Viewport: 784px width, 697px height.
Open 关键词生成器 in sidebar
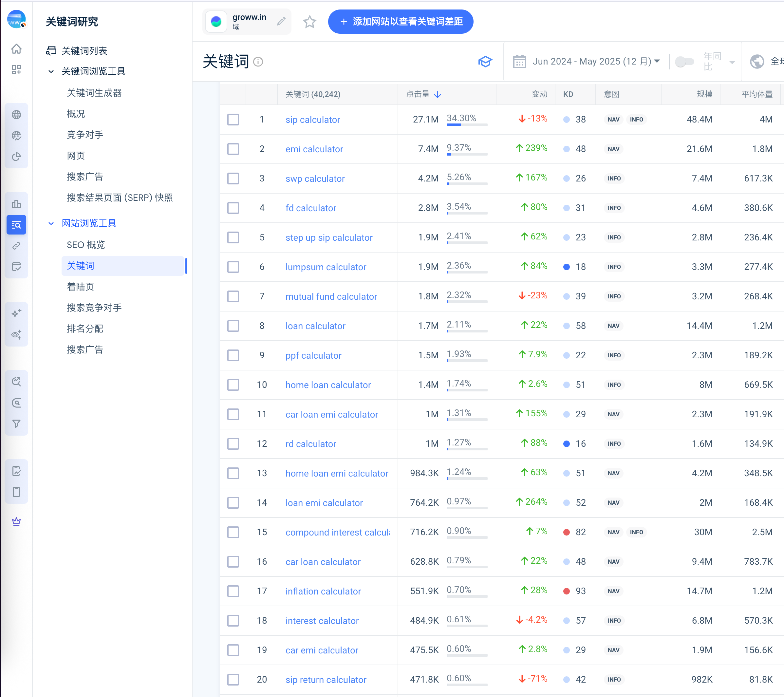tap(94, 93)
